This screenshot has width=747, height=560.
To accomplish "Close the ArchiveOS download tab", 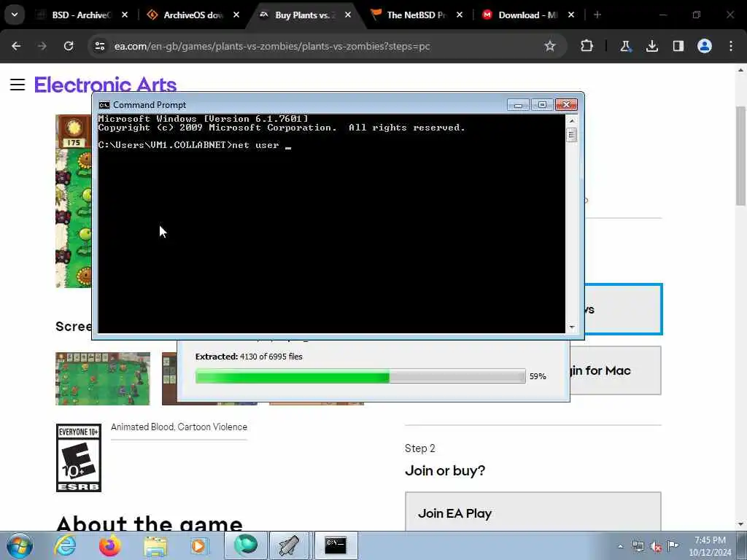I will point(236,15).
